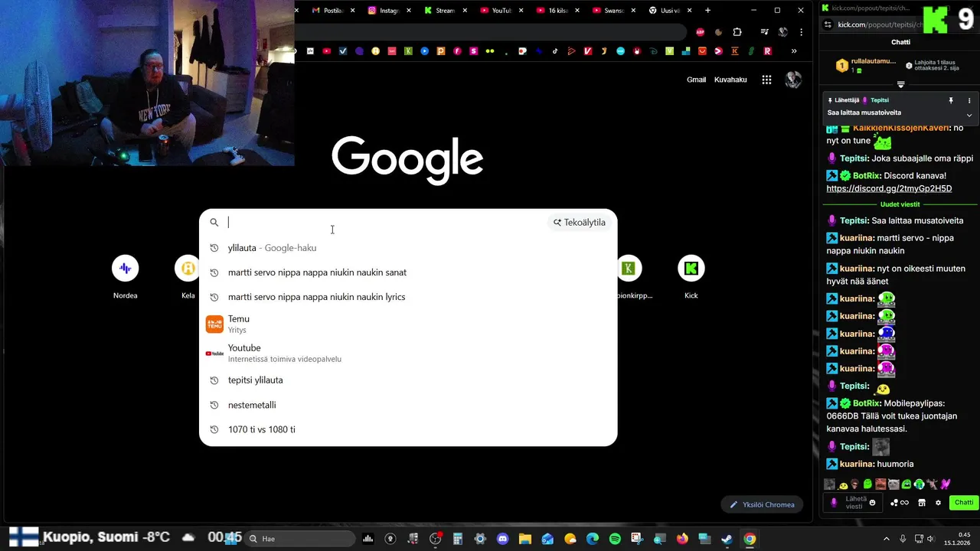Image resolution: width=980 pixels, height=551 pixels.
Task: Open the Nordea shortcut
Action: coord(125,277)
